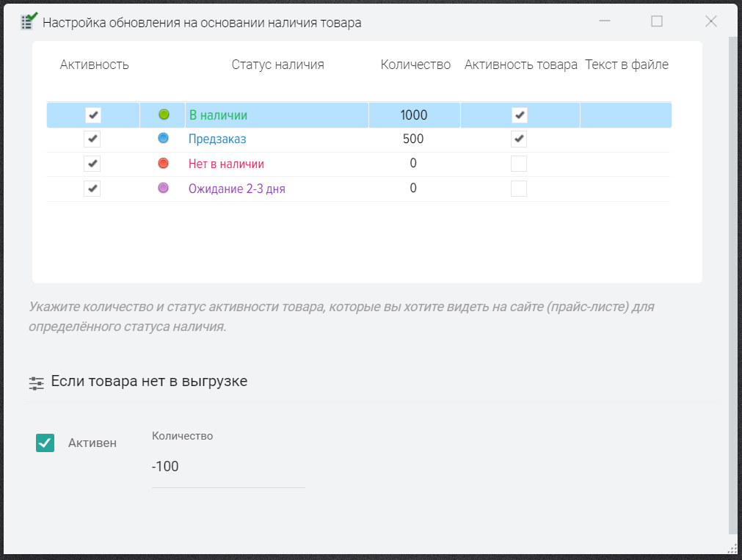Maximize the settings window

[x=657, y=21]
